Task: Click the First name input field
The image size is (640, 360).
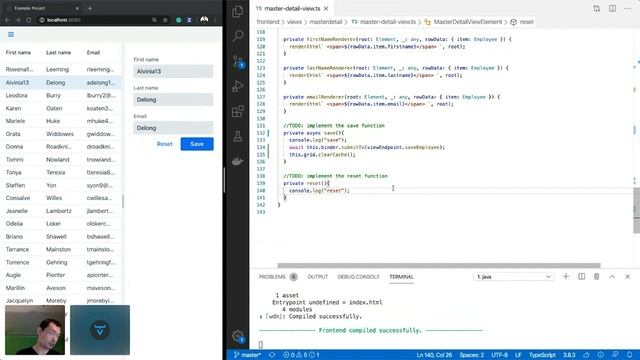Action: click(173, 71)
